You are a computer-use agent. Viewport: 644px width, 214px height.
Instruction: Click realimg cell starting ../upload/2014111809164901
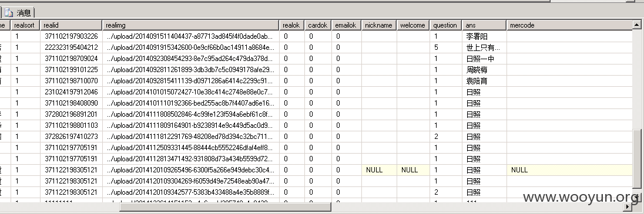click(x=190, y=125)
